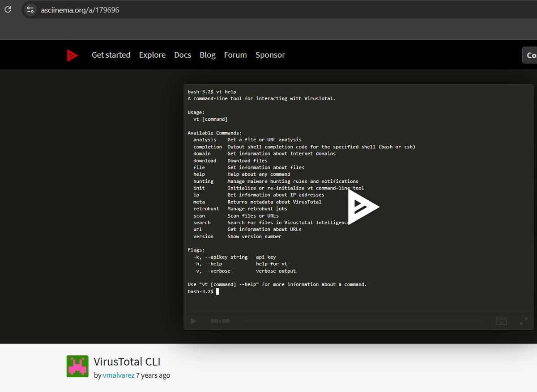Visit the Forum link
The width and height of the screenshot is (537, 392).
(x=235, y=55)
